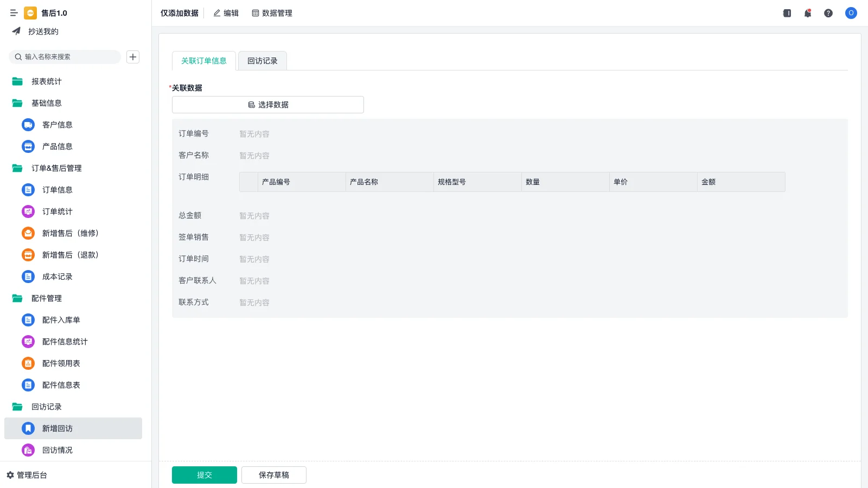Open the notification bell

click(808, 13)
